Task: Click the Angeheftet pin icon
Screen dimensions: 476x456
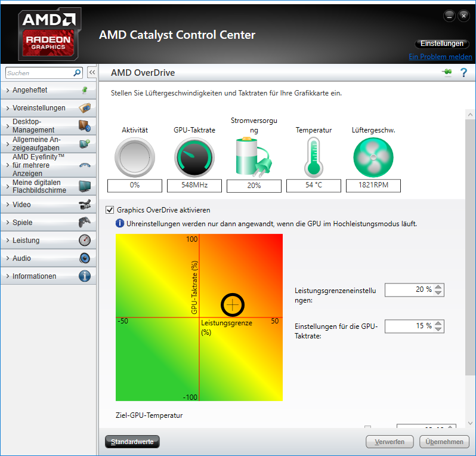Action: click(x=85, y=90)
